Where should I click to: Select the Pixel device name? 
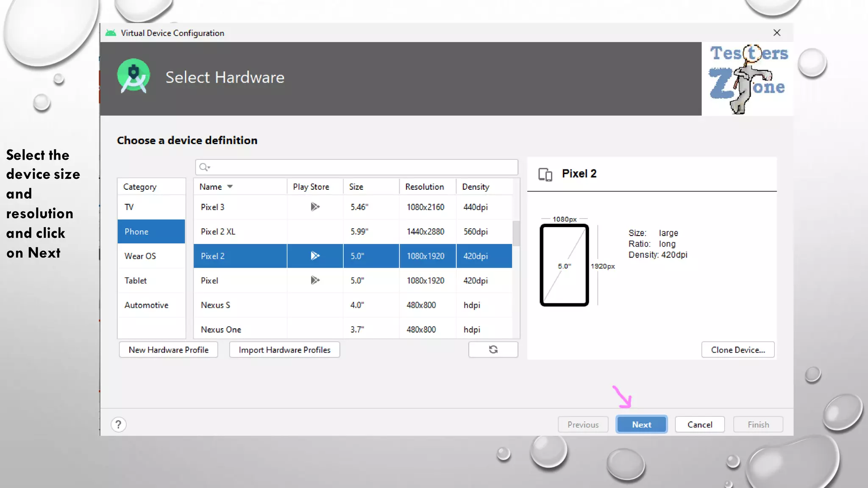pos(209,280)
